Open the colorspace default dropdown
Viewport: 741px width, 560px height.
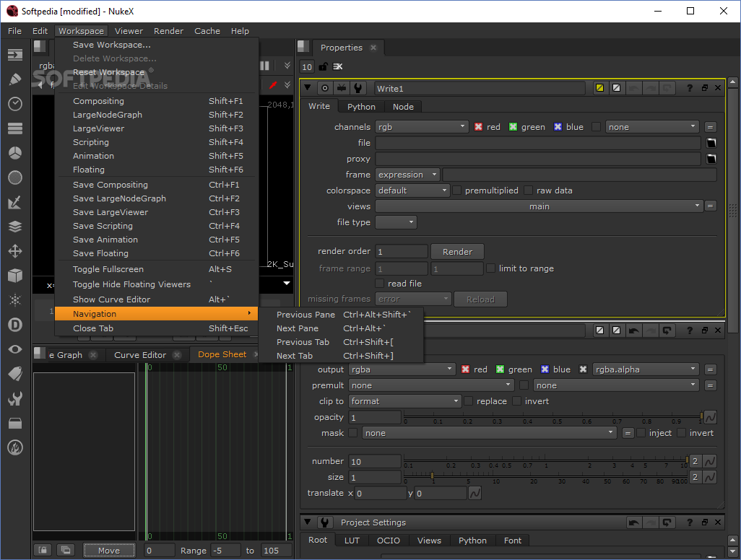tap(412, 191)
